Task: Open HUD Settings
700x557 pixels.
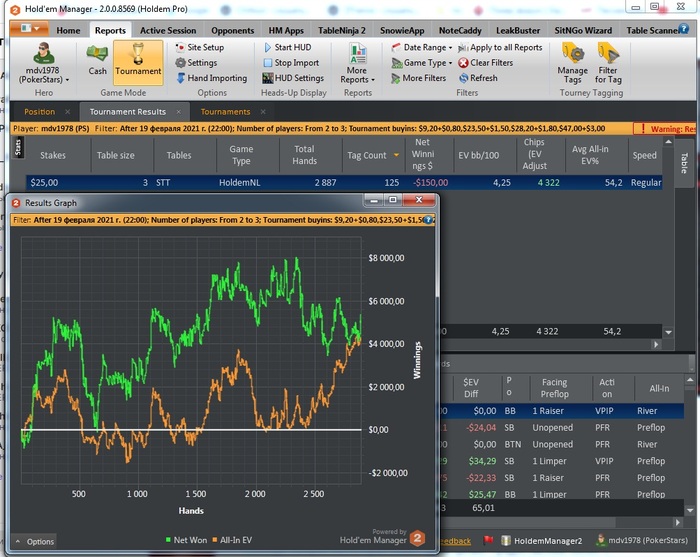Action: coord(293,78)
